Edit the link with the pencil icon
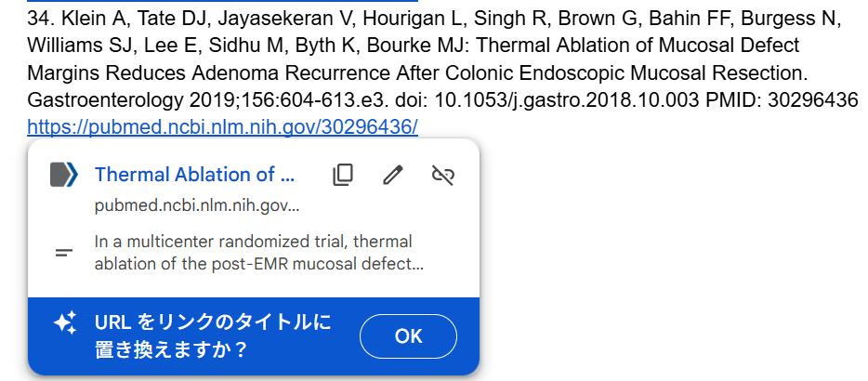The width and height of the screenshot is (868, 381). tap(393, 175)
